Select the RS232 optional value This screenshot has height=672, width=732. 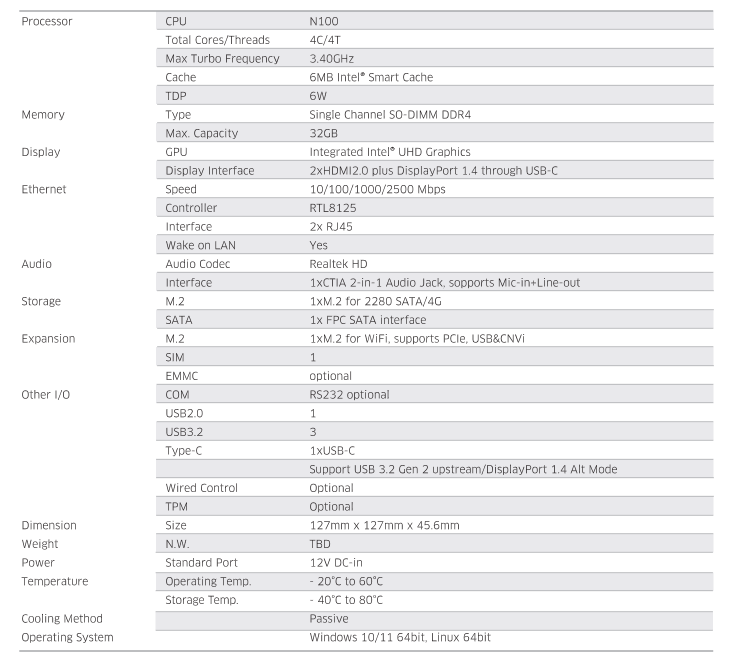(349, 394)
